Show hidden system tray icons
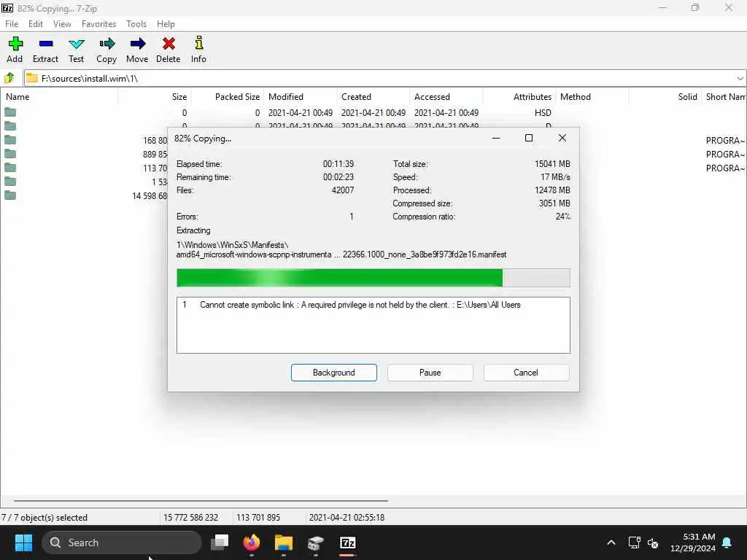747x560 pixels. pyautogui.click(x=611, y=542)
